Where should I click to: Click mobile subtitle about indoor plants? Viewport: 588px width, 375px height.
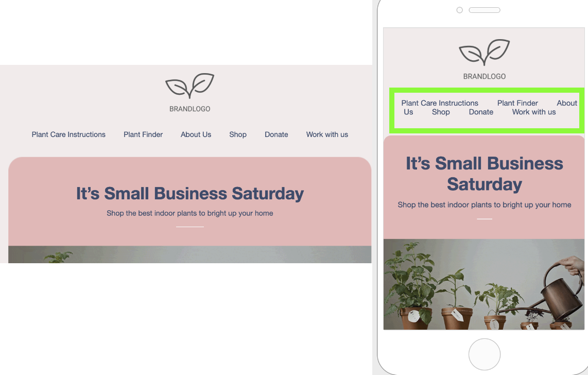pos(485,205)
